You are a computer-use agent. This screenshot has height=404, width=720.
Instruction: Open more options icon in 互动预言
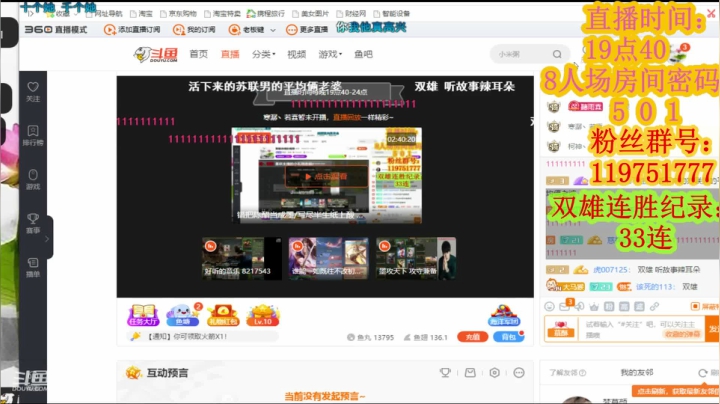(x=519, y=372)
